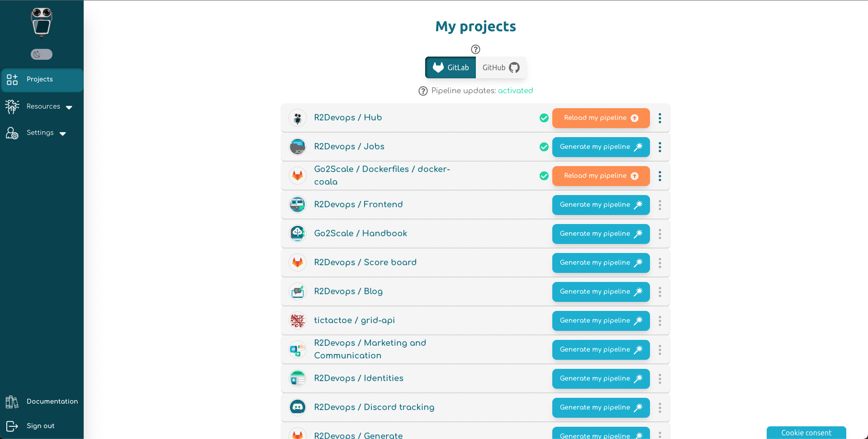The height and width of the screenshot is (439, 868).
Task: Click the R2Devops robot logo
Action: [x=41, y=23]
